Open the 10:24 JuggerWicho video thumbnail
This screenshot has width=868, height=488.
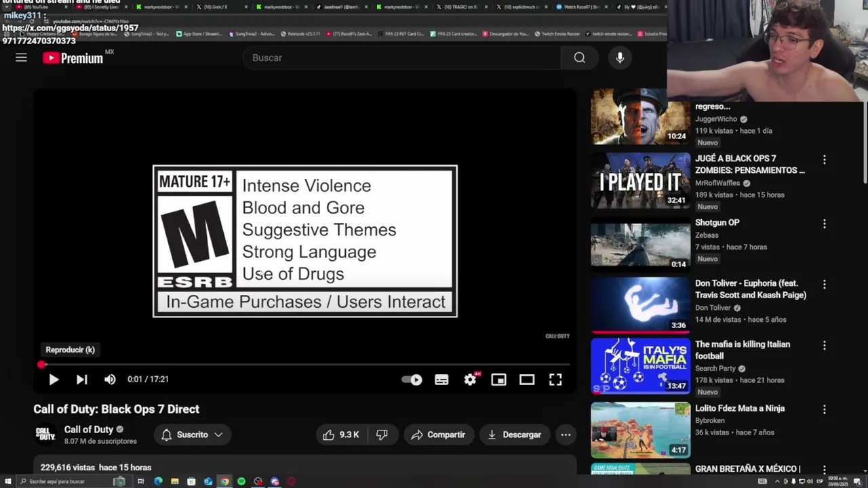(x=640, y=117)
